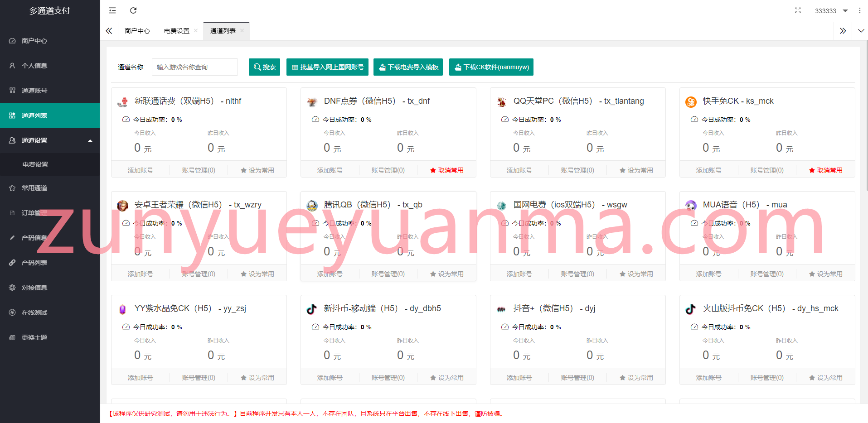This screenshot has width=868, height=423.
Task: Click 批量导入网上国网账号 button
Action: coord(327,67)
